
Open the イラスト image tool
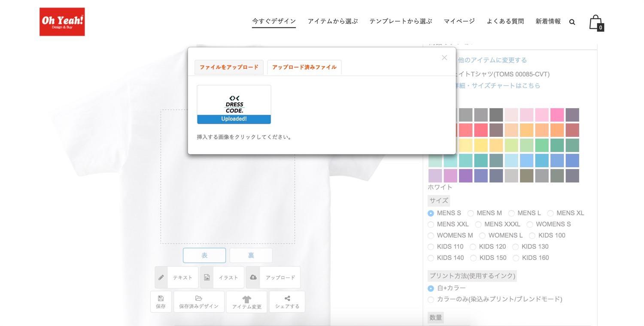pyautogui.click(x=222, y=278)
